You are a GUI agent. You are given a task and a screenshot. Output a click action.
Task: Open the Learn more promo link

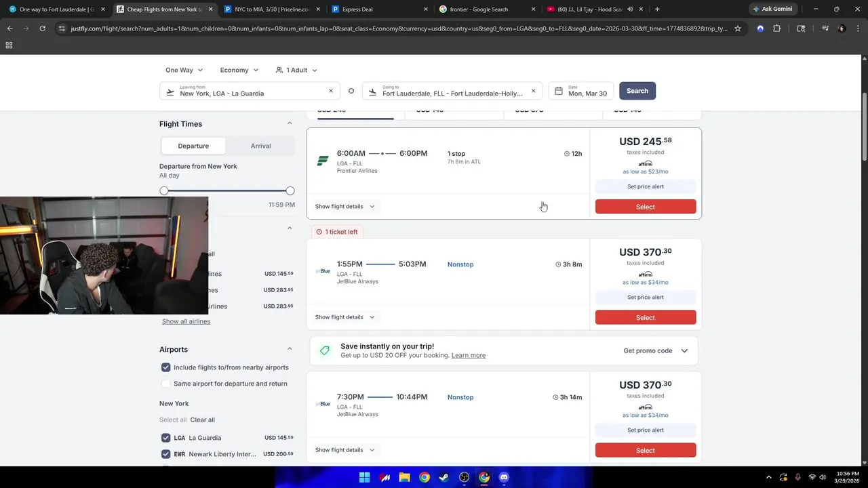[x=469, y=355]
